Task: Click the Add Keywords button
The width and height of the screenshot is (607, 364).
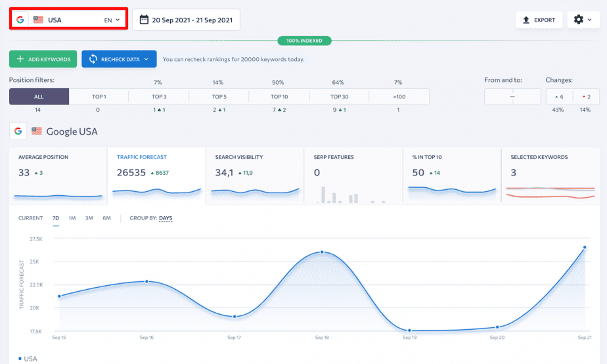Action: tap(43, 59)
